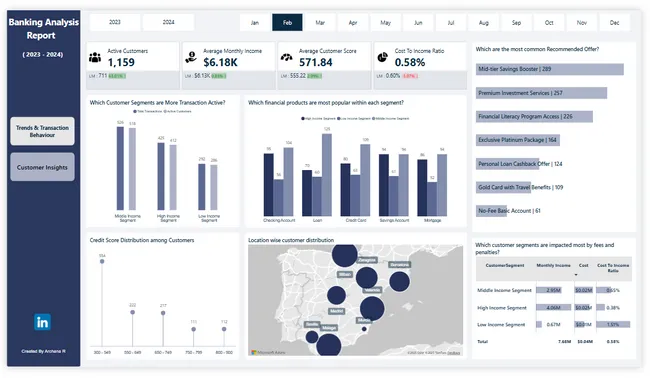Click the Monthly Income column header

(553, 265)
